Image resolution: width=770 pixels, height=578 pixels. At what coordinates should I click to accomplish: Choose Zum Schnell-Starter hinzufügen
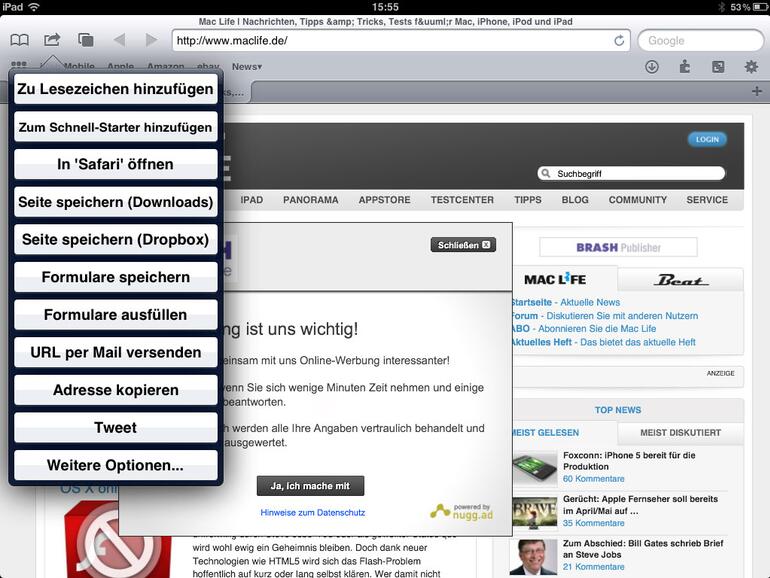115,127
